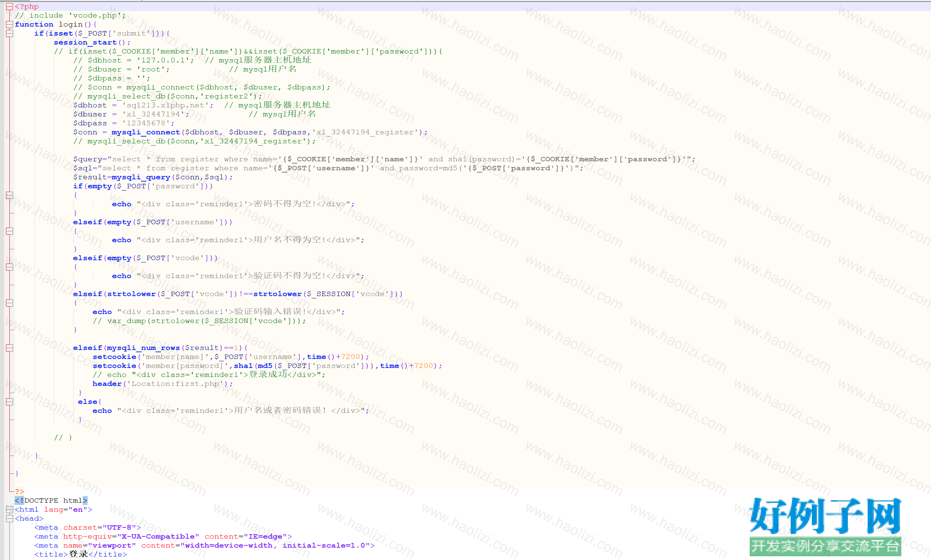Viewport: 931px width, 560px height.
Task: Collapse brace fold after the strtolower vcode comparison
Action: tap(9, 302)
